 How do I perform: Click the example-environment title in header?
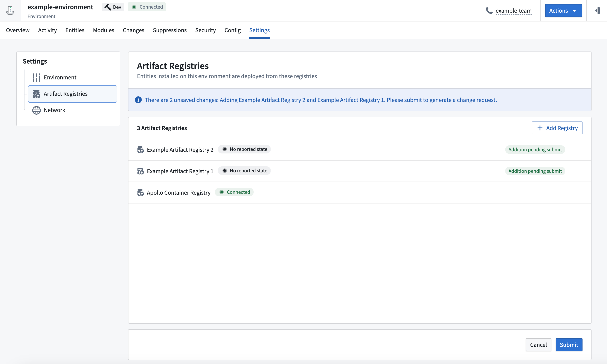tap(60, 6)
